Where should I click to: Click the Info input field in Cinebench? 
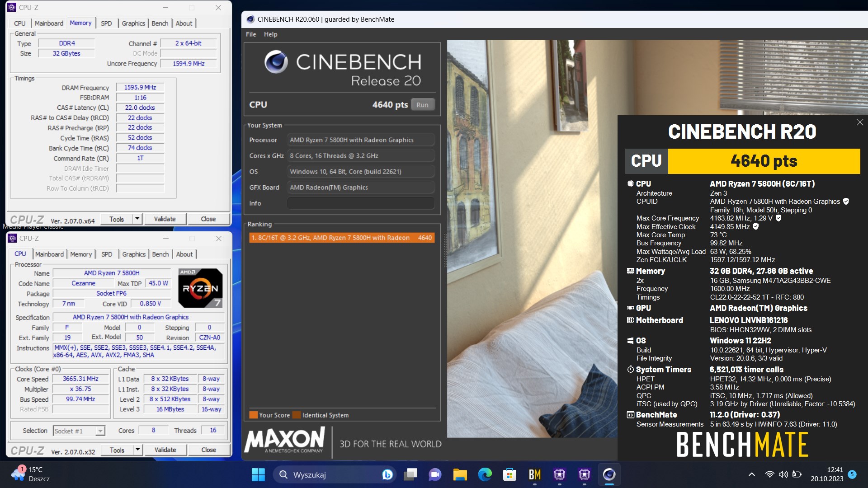tap(361, 203)
